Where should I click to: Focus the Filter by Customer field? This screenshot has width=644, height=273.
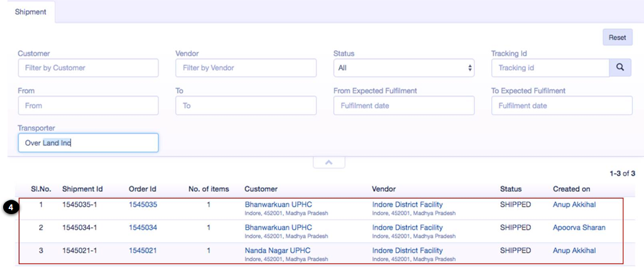89,68
